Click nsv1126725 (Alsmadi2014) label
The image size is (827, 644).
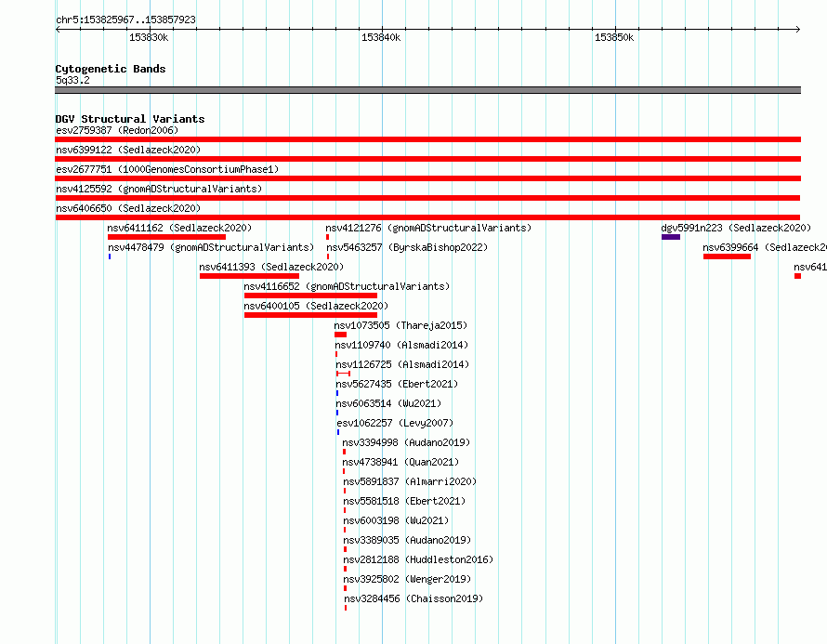tap(402, 364)
